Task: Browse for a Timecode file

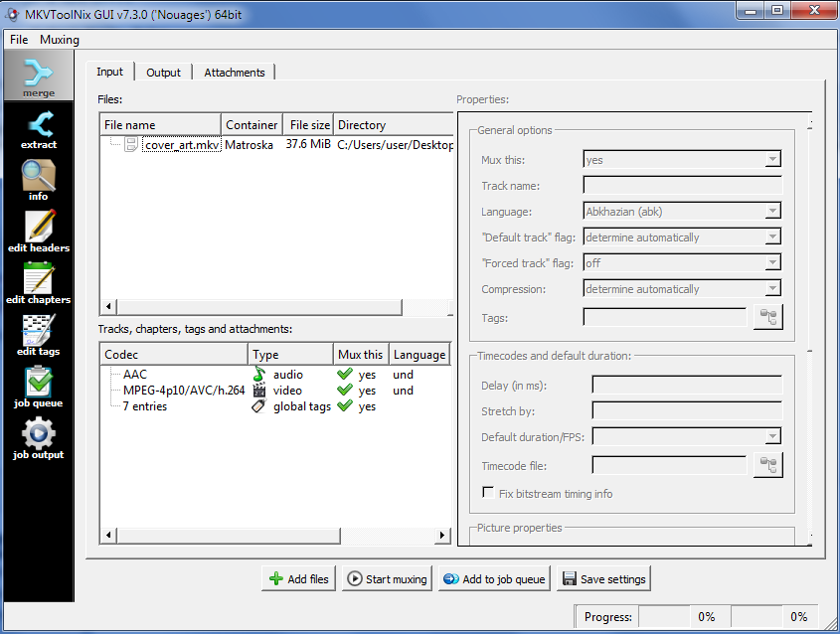Action: [x=768, y=465]
